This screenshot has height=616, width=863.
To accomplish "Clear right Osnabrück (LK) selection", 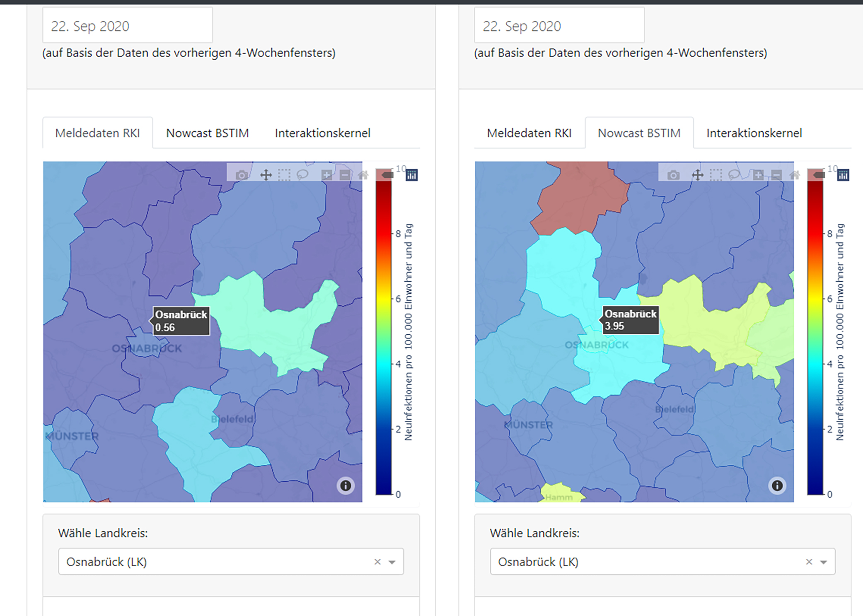I will 809,562.
